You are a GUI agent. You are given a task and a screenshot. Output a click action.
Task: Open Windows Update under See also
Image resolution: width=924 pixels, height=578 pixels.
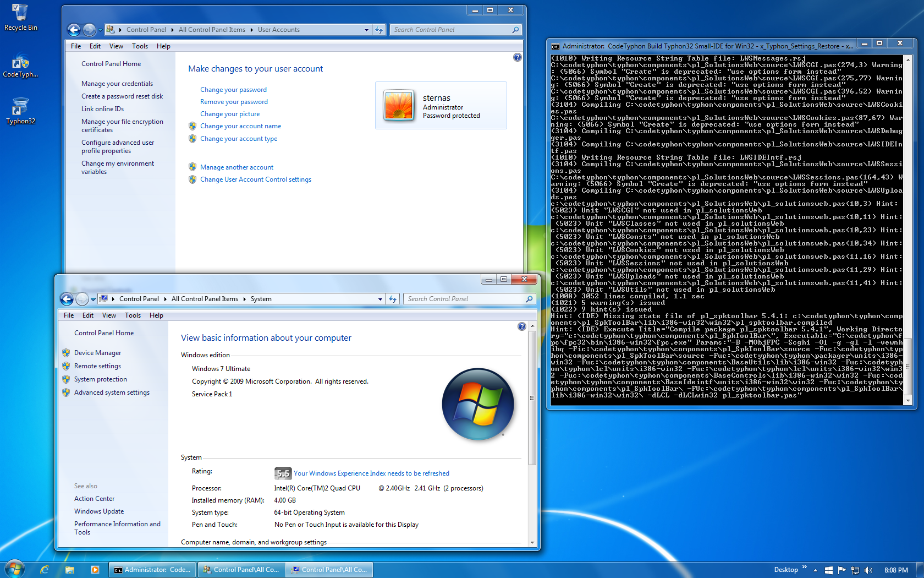99,511
